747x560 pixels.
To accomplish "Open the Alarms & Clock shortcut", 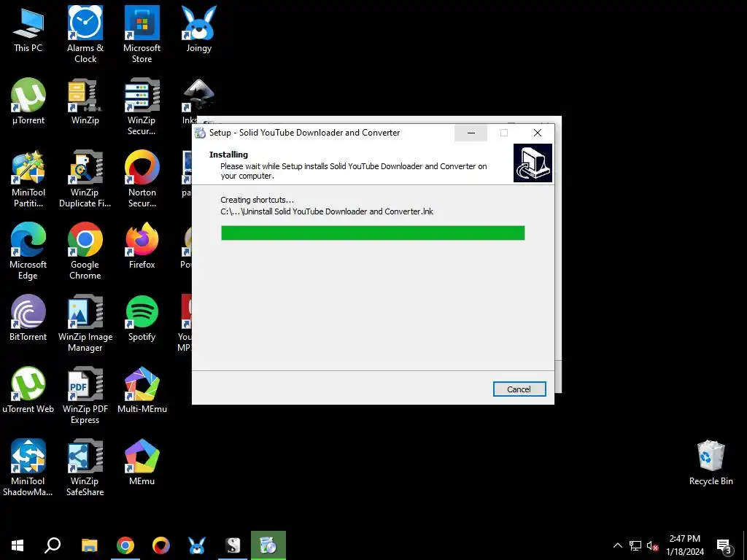I will (x=85, y=34).
